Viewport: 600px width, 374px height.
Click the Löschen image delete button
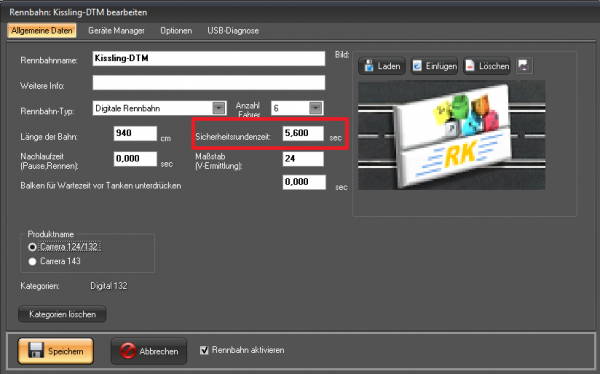click(x=487, y=66)
